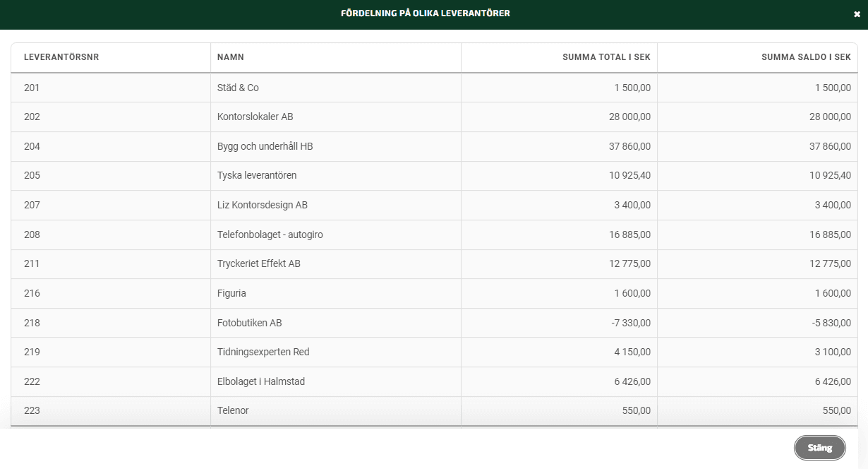Screen dimensions: 868x469
Task: Select supplier number 222 cell
Action: (x=111, y=381)
